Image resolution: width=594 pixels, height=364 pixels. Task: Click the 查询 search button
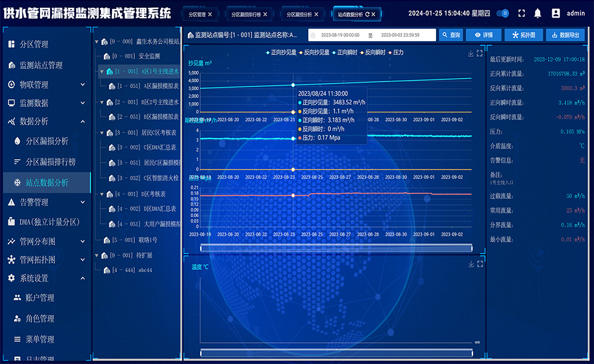pyautogui.click(x=451, y=35)
